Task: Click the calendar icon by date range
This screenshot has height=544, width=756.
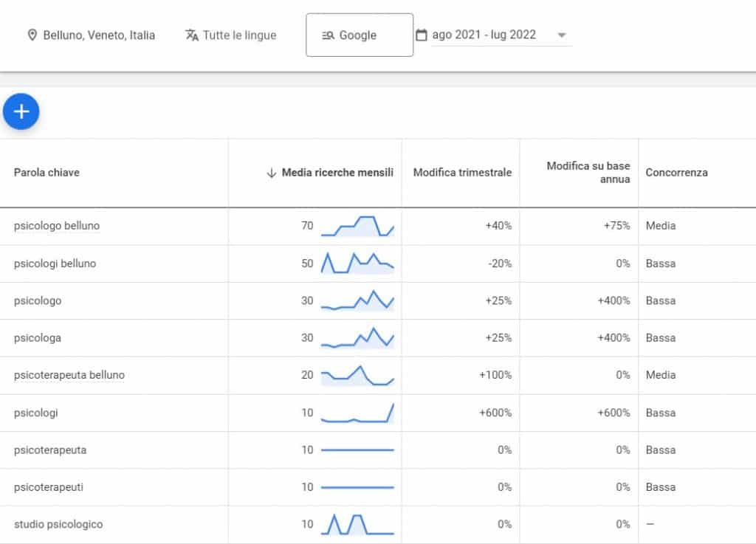Action: click(422, 35)
